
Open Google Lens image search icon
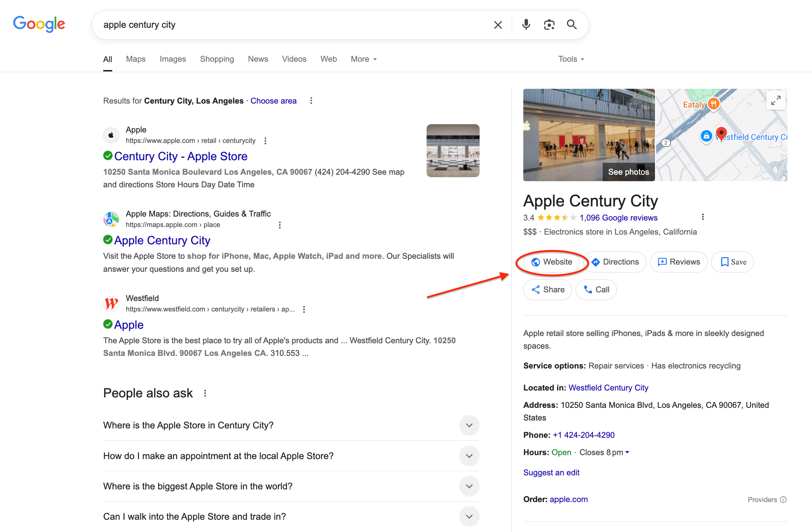(x=549, y=25)
